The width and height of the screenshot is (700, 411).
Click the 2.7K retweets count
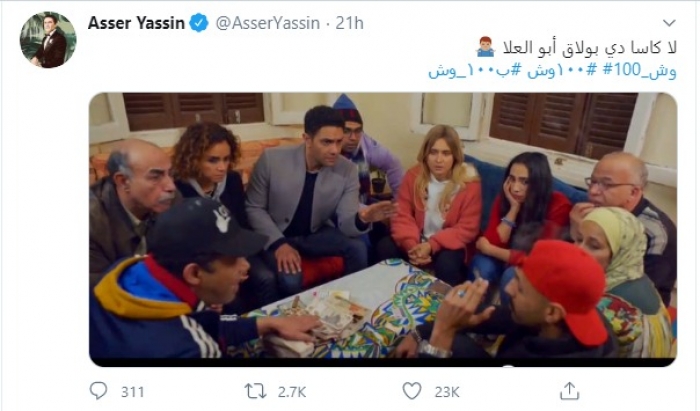click(x=292, y=392)
